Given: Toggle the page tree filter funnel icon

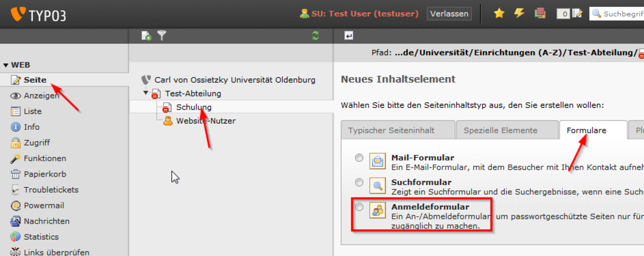Looking at the screenshot, I should (162, 36).
